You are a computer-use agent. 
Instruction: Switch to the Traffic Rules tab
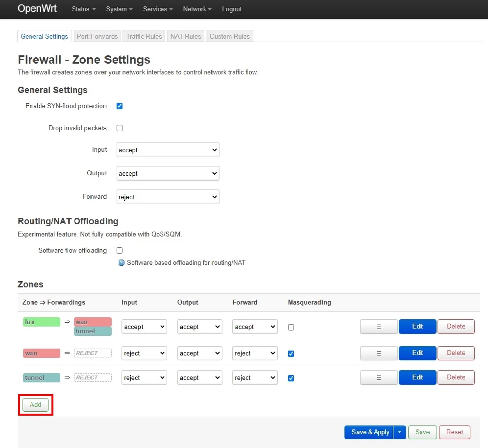click(144, 36)
